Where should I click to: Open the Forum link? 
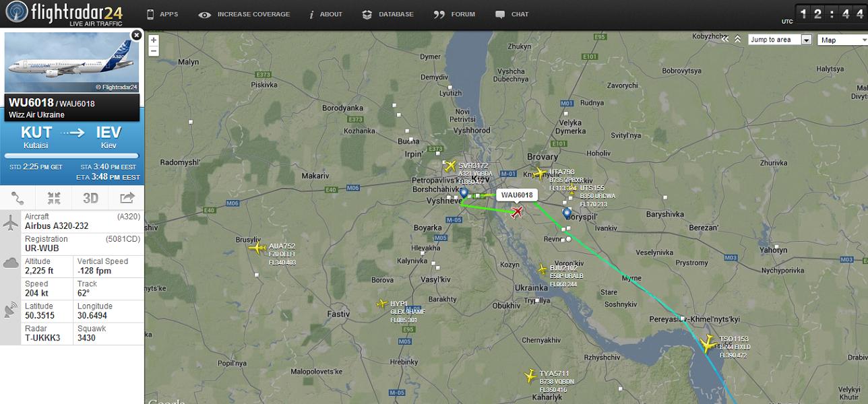(x=455, y=14)
